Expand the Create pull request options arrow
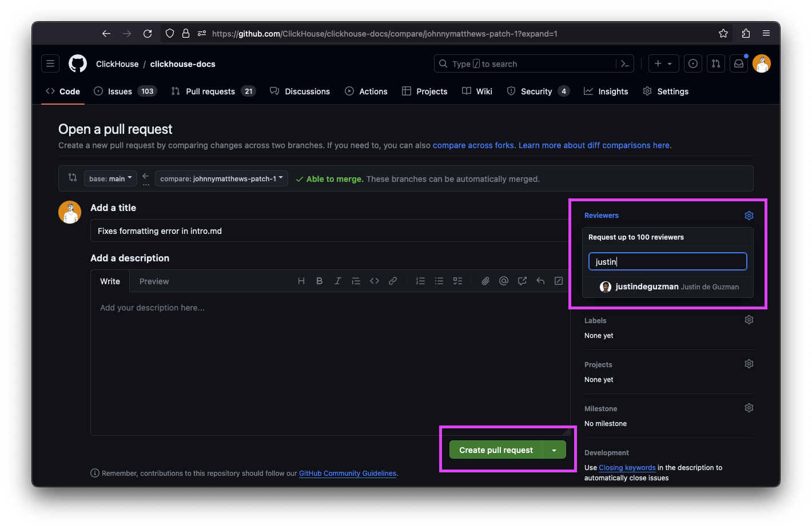This screenshot has height=529, width=812. (x=554, y=450)
